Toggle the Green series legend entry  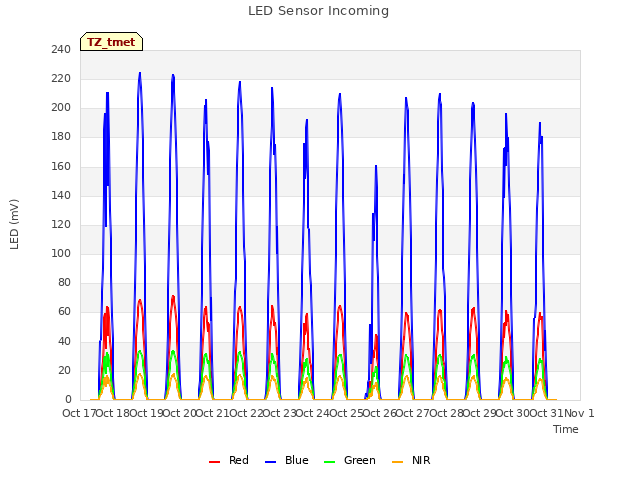click(349, 460)
